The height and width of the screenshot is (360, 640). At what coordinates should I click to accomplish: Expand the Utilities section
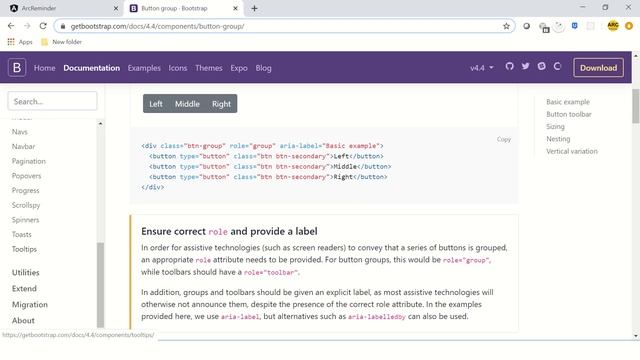[x=26, y=273]
